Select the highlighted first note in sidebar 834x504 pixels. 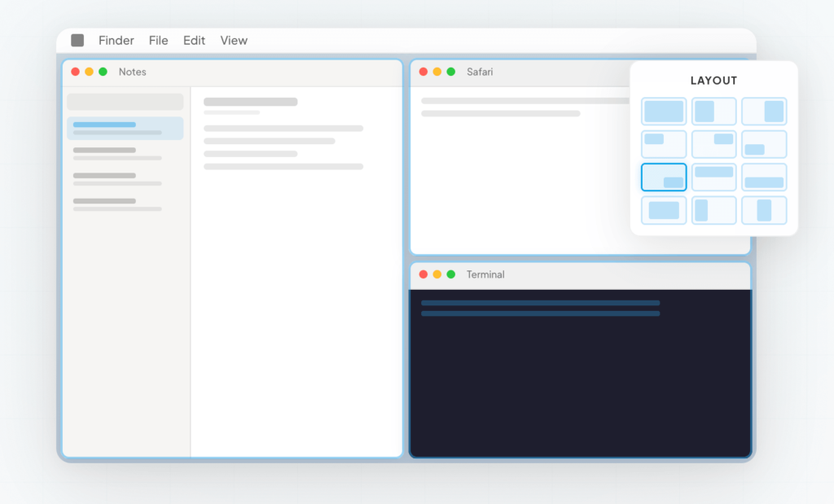coord(125,128)
